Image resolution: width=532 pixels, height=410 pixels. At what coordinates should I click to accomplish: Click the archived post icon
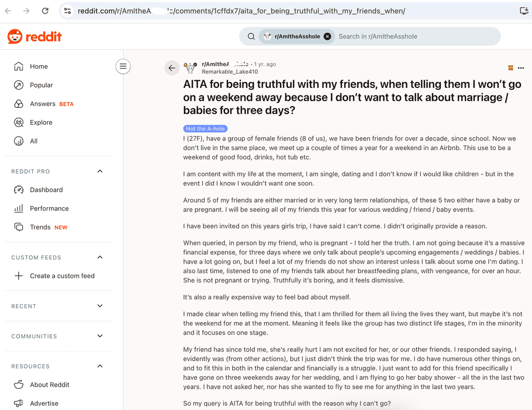(x=511, y=68)
